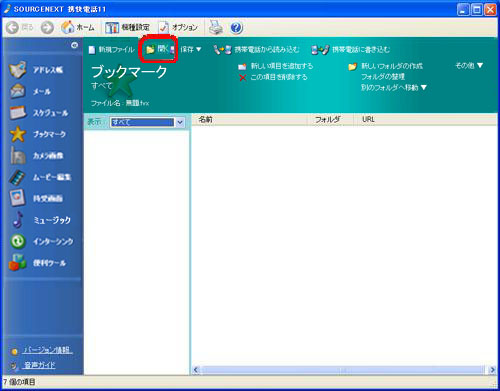The height and width of the screenshot is (391, 500).
Task: Collapse the sidebar with the round arrow button
Action: pos(74,45)
